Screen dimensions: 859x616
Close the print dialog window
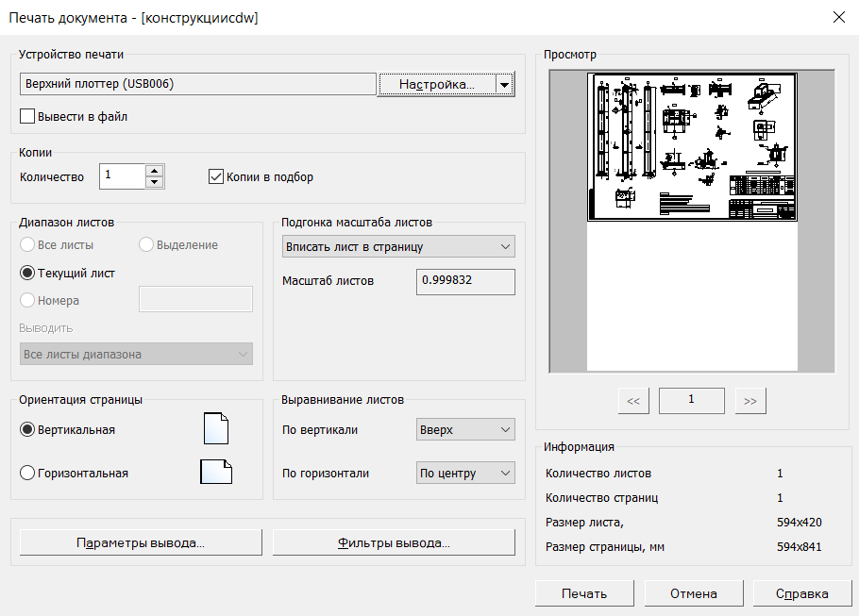[x=839, y=18]
